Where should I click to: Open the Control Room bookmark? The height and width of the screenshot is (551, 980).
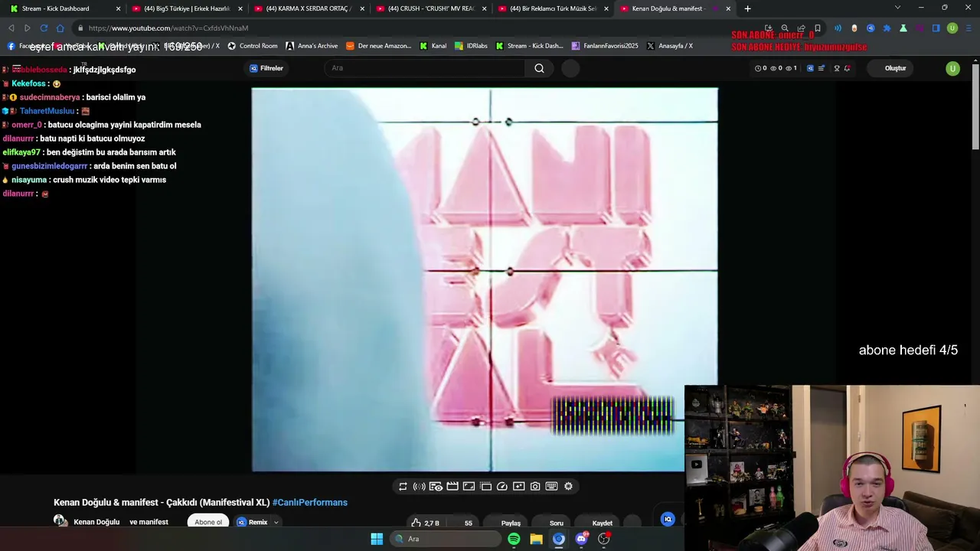[x=253, y=46]
